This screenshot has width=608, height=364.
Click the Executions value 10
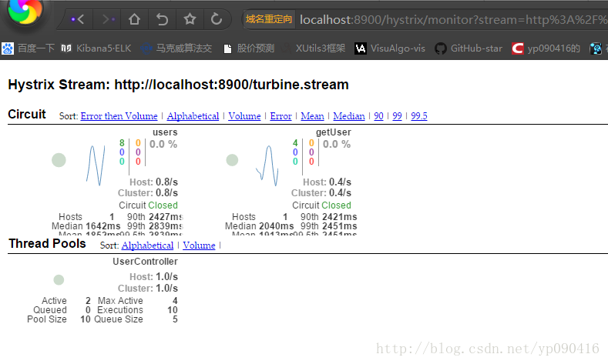tap(173, 310)
